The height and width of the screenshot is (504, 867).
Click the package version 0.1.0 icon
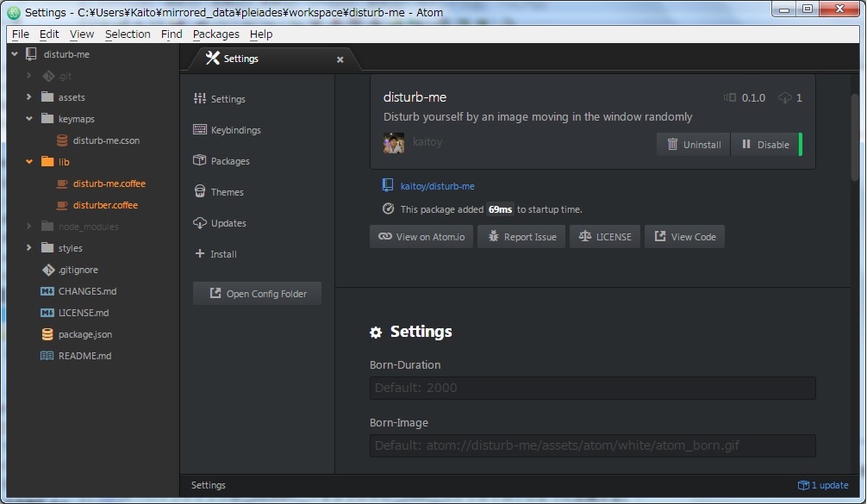click(730, 98)
